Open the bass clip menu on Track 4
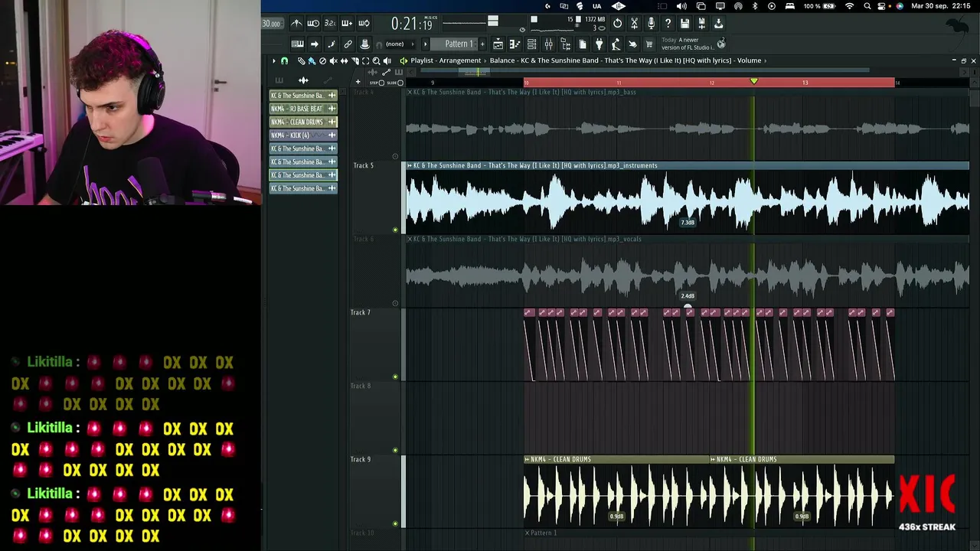 410,92
